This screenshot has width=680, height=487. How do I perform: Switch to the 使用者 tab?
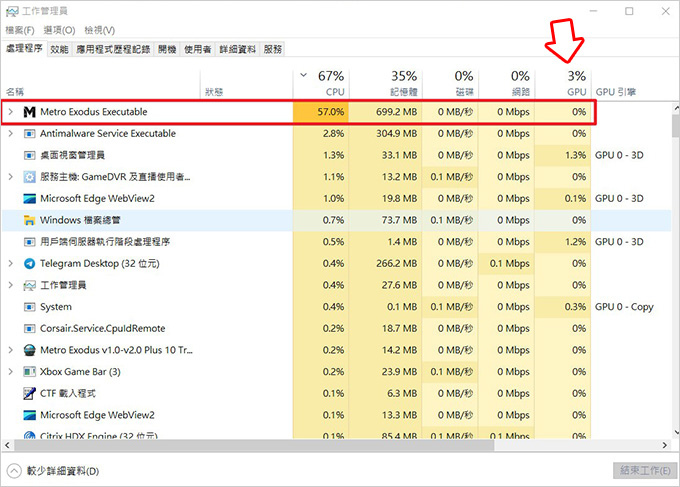pyautogui.click(x=197, y=49)
